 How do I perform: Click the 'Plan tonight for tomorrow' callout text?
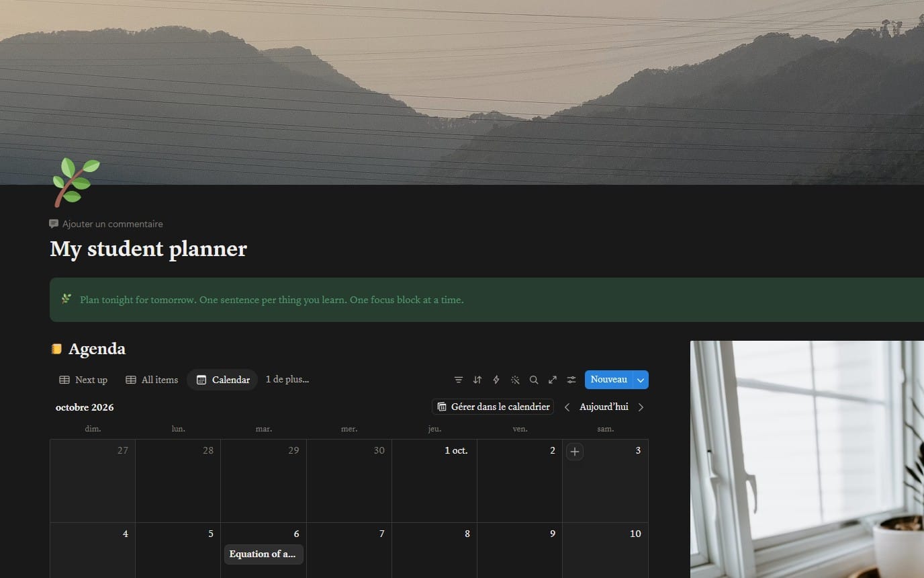click(271, 300)
